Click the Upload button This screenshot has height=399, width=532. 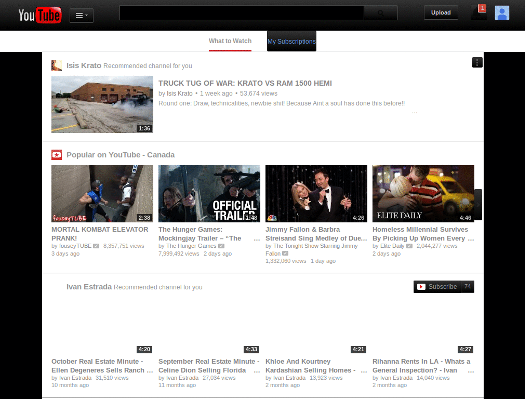pos(441,12)
